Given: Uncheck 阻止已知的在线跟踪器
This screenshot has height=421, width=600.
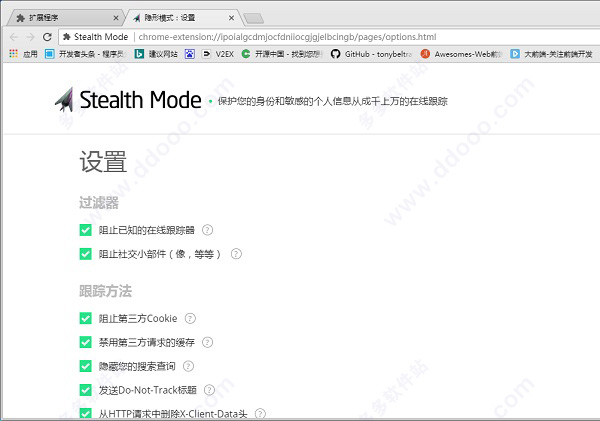Looking at the screenshot, I should pos(85,230).
